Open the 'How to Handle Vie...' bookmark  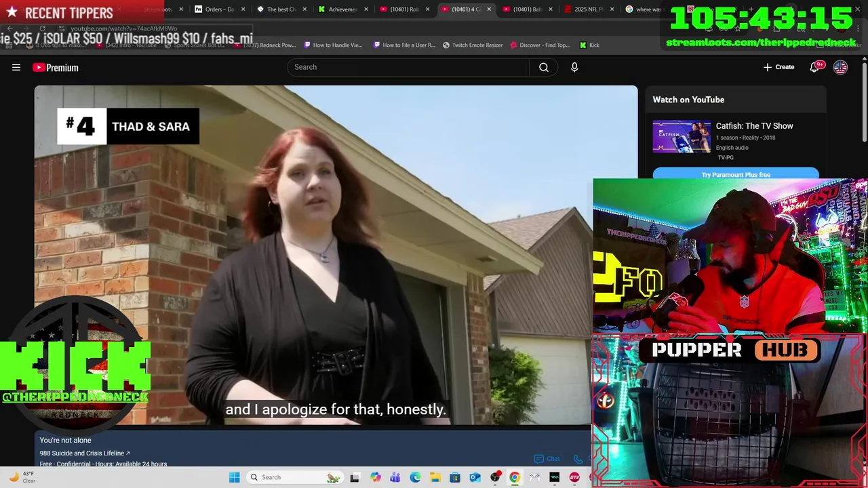(333, 45)
